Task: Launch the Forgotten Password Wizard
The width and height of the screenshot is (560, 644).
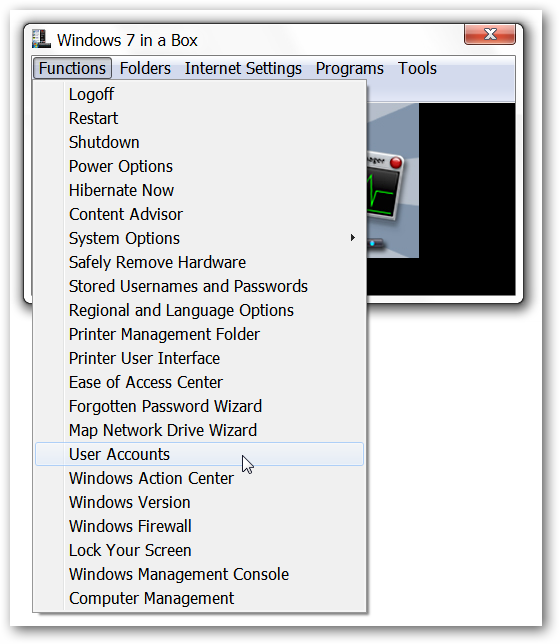Action: tap(199, 407)
